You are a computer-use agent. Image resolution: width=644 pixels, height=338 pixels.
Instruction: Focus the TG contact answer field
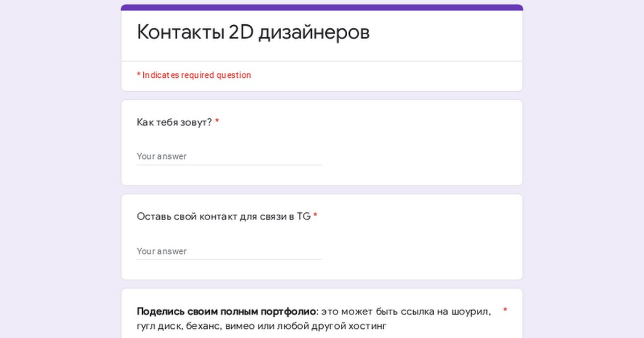pyautogui.click(x=229, y=251)
